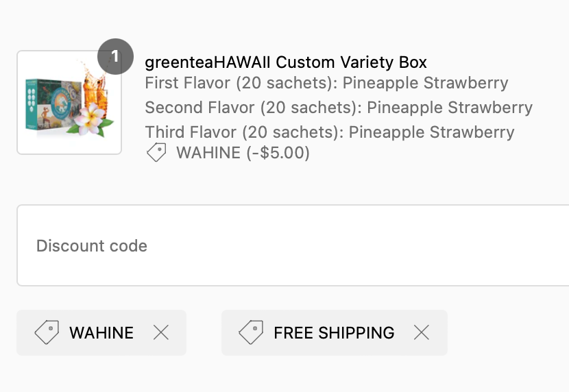This screenshot has height=392, width=569.
Task: Click the iced tea glass in thumbnail
Action: pos(95,94)
